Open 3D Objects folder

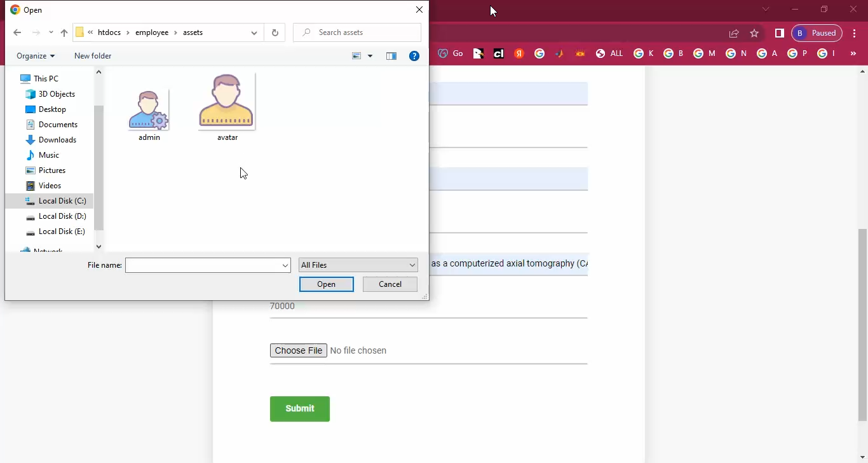[57, 94]
